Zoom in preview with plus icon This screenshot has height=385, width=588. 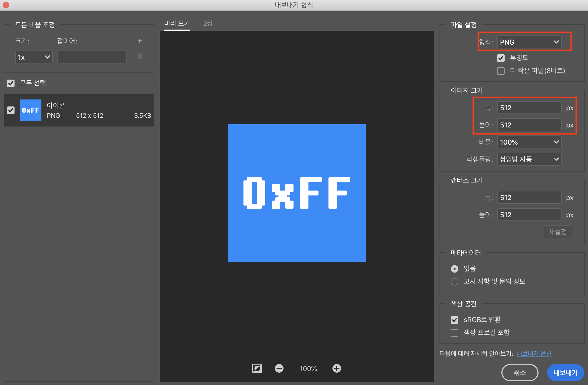tap(336, 368)
